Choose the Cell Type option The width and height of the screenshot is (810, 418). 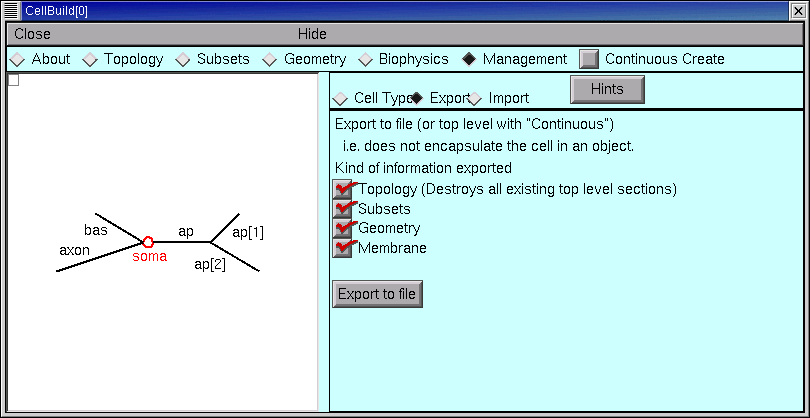pos(340,98)
